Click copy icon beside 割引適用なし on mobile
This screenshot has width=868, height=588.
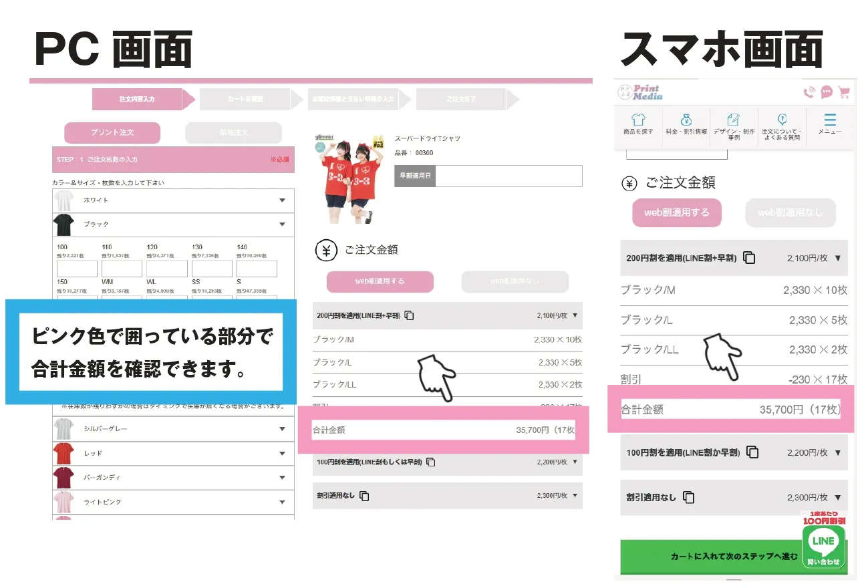[689, 497]
